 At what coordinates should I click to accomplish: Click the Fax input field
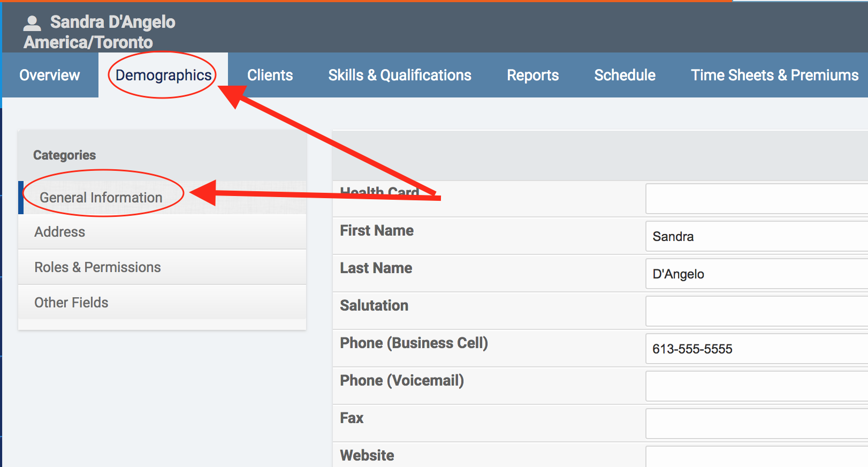(756, 424)
